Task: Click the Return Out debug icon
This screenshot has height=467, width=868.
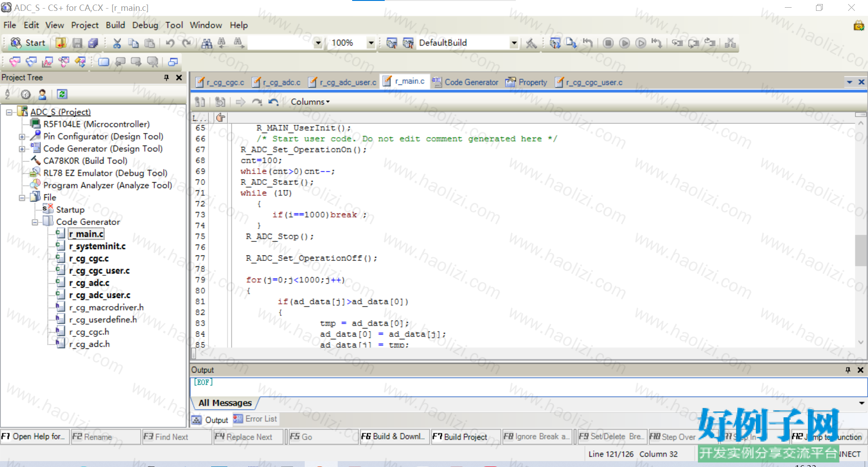Action: coord(710,43)
